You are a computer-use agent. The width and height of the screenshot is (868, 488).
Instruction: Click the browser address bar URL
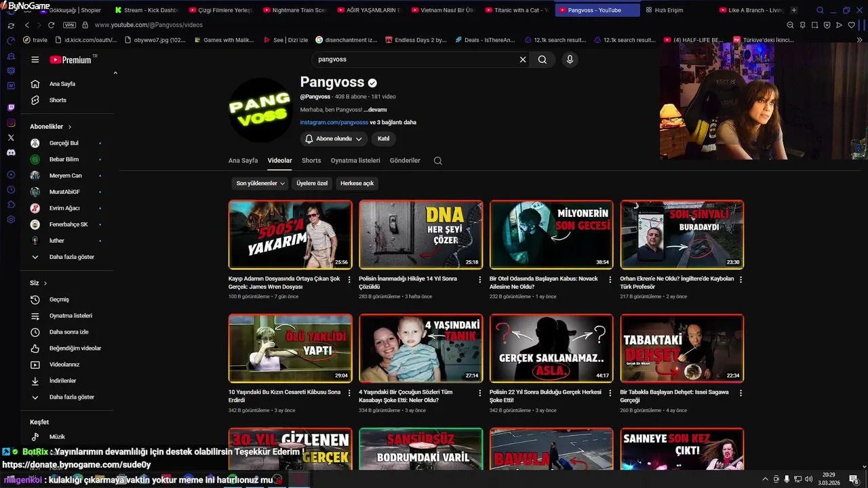coord(149,25)
